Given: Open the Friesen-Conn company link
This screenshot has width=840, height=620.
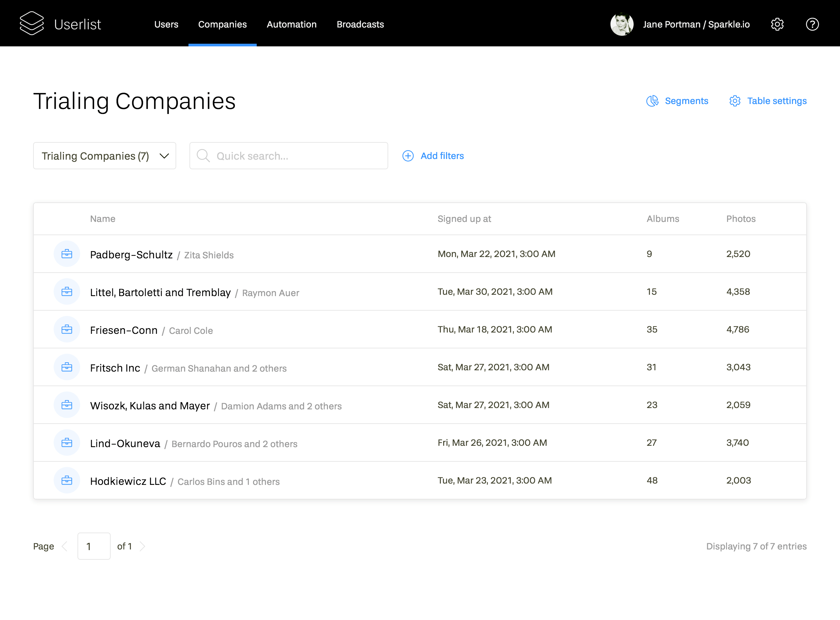Looking at the screenshot, I should 124,330.
